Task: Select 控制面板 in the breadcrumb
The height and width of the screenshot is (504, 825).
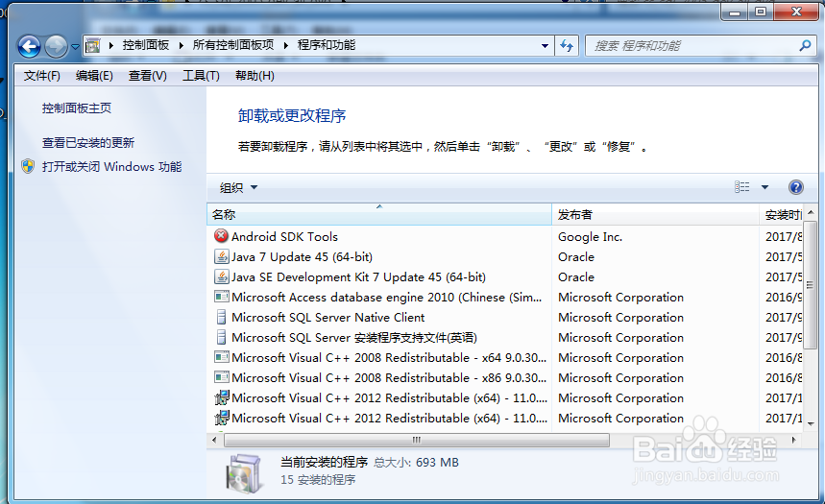Action: pos(146,45)
